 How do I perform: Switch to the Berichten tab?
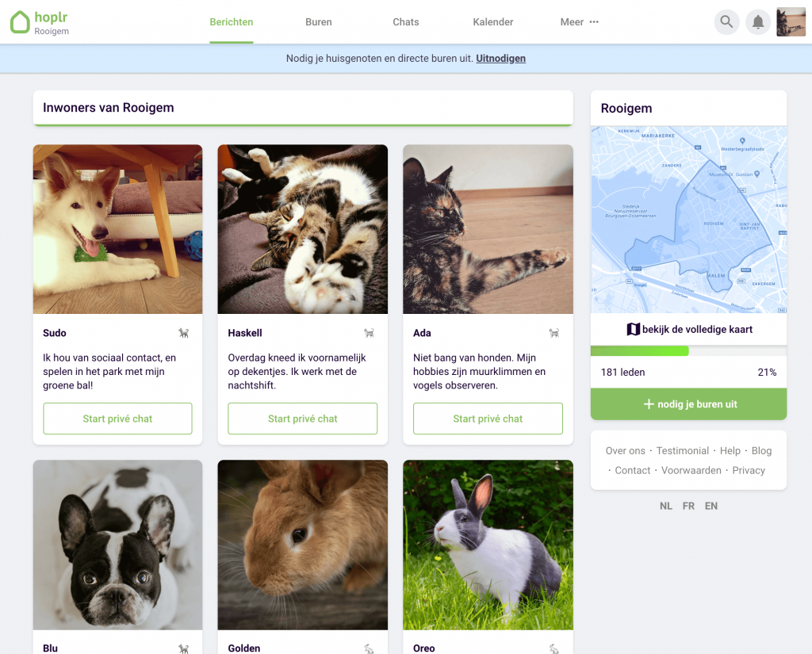coord(232,21)
